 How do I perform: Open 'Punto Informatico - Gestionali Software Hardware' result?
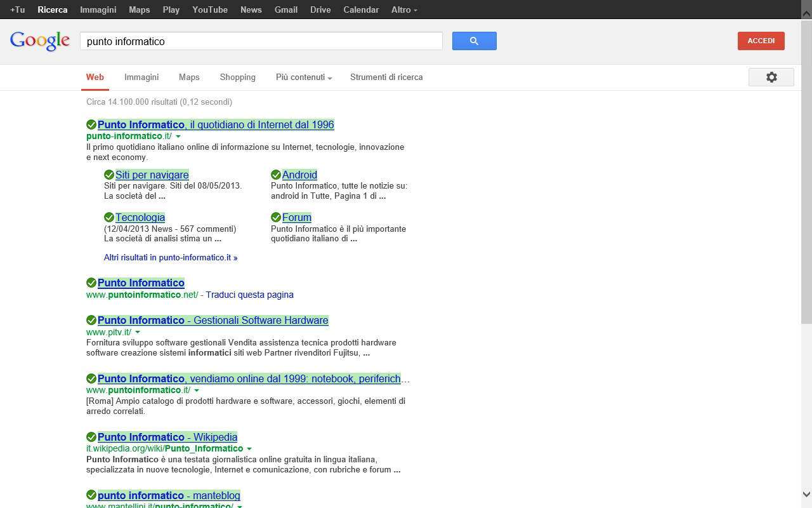point(213,320)
